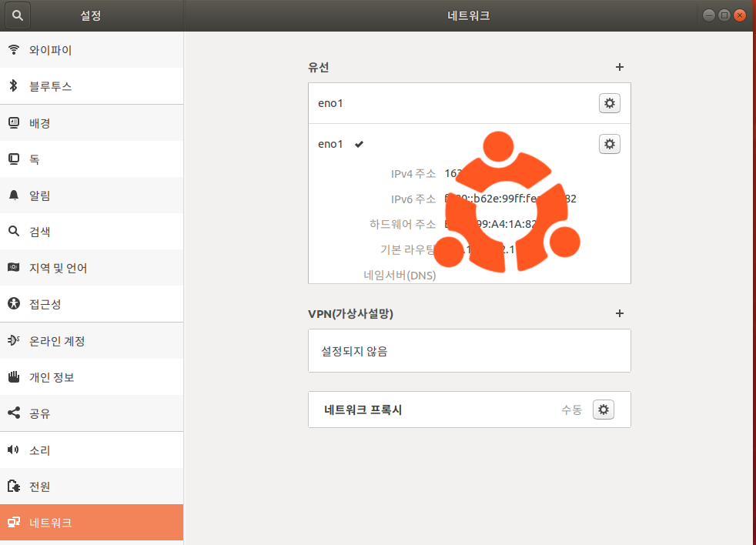Close the settings window

(740, 15)
